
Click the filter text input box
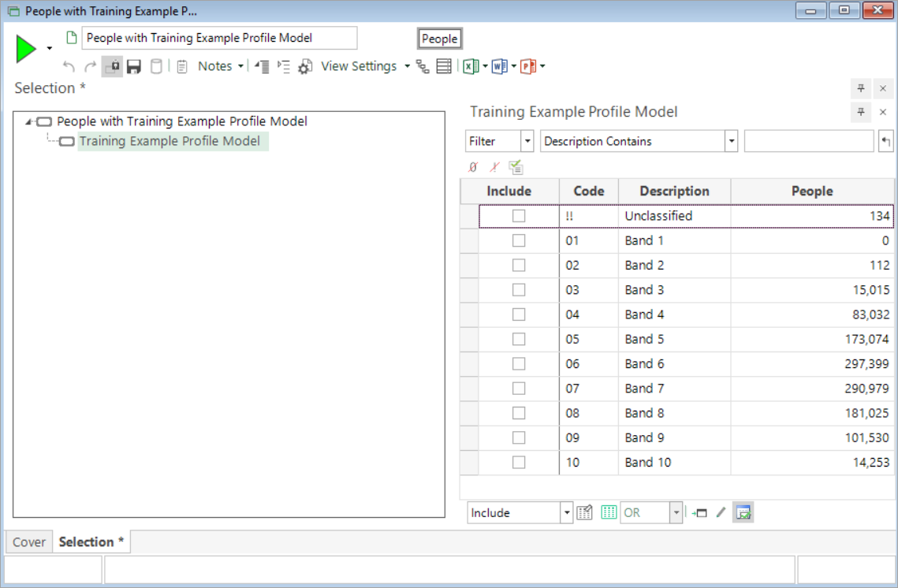809,141
